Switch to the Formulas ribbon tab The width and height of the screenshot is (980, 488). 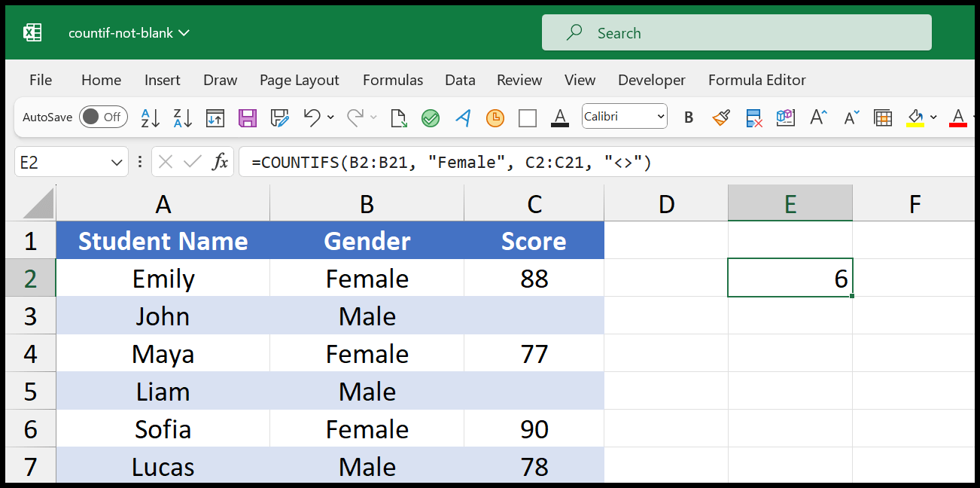tap(392, 80)
